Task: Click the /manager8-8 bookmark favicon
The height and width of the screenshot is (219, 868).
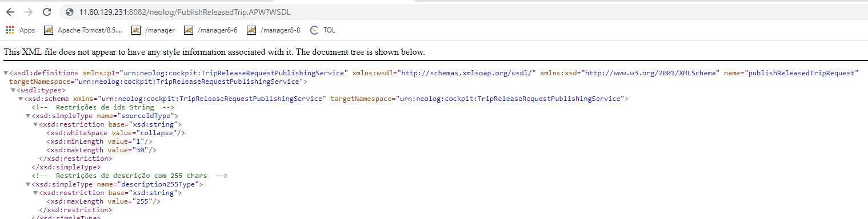Action: (x=251, y=30)
